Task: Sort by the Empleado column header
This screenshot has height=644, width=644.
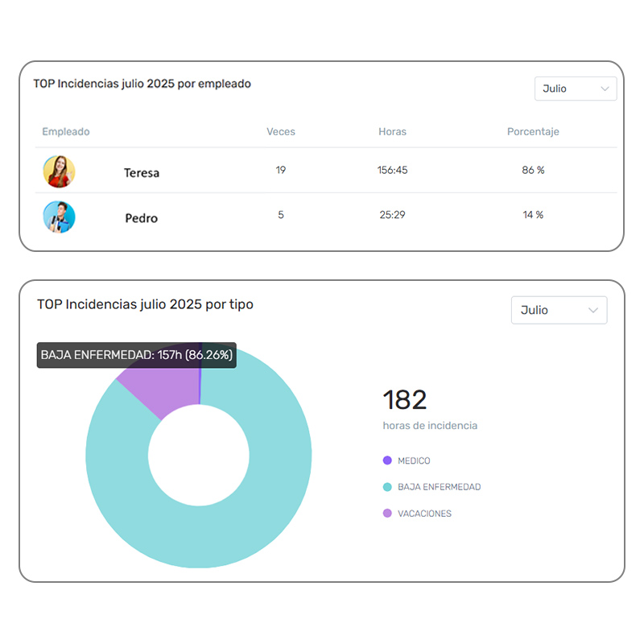Action: coord(66,131)
